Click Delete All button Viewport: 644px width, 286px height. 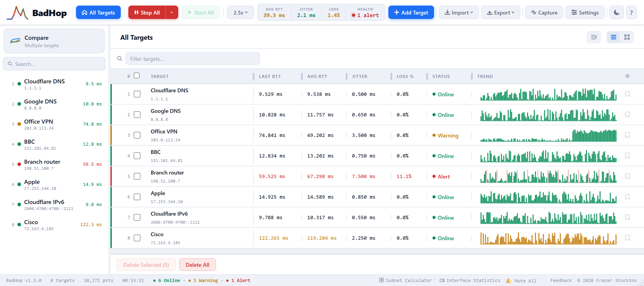click(x=197, y=265)
